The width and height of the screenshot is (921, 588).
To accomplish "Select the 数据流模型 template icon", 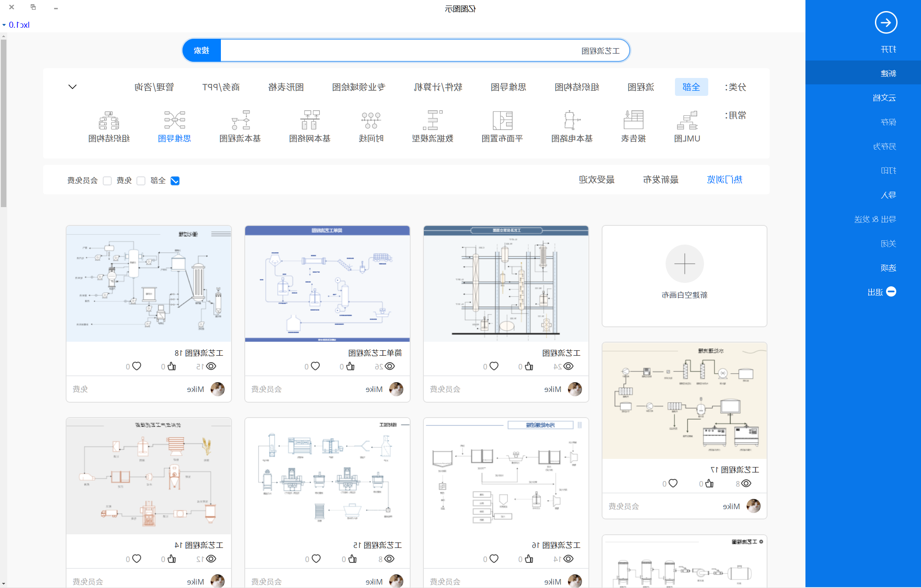I will [432, 120].
